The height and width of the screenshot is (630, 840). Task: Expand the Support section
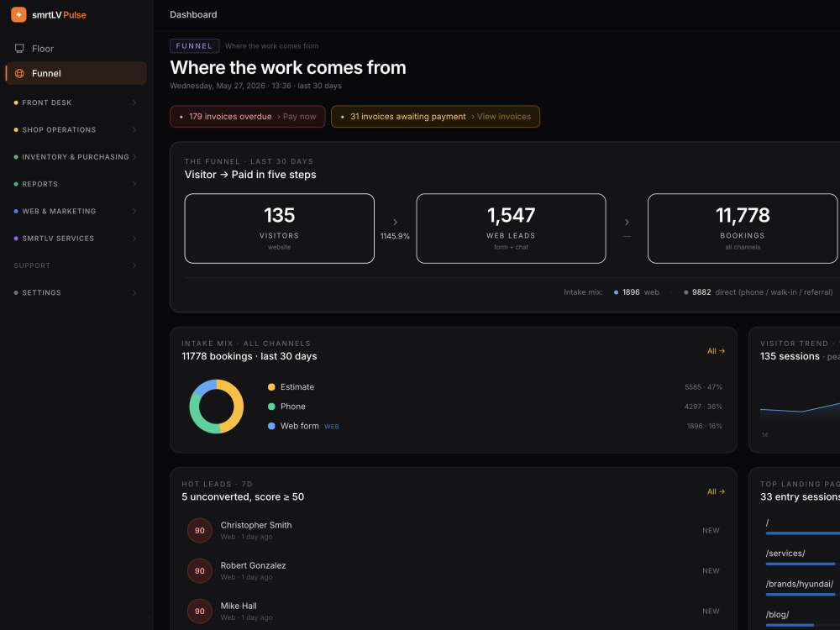[x=76, y=265]
